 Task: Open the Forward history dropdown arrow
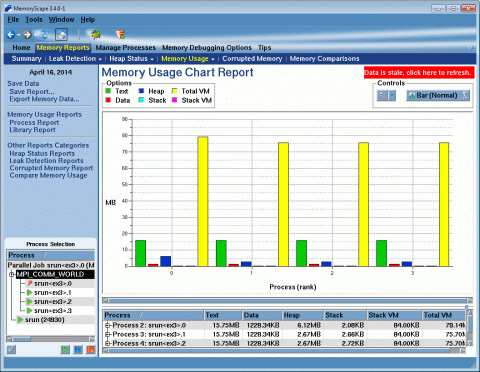(x=35, y=35)
